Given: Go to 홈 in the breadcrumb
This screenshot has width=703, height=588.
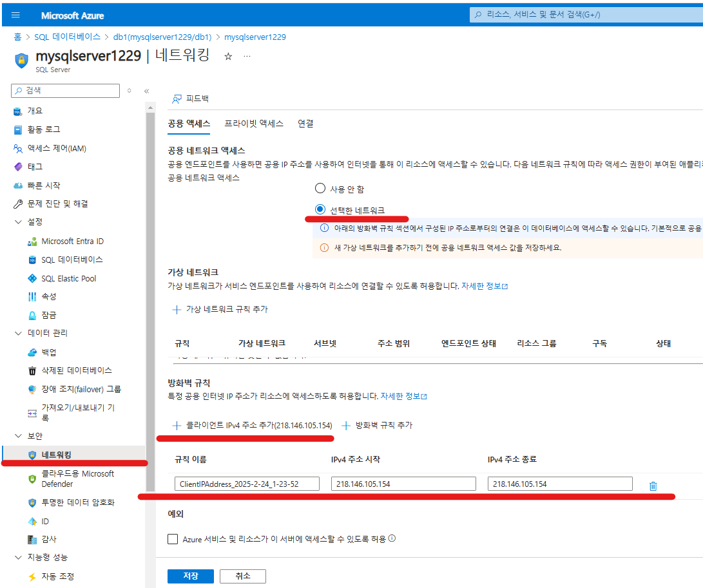Looking at the screenshot, I should [17, 37].
